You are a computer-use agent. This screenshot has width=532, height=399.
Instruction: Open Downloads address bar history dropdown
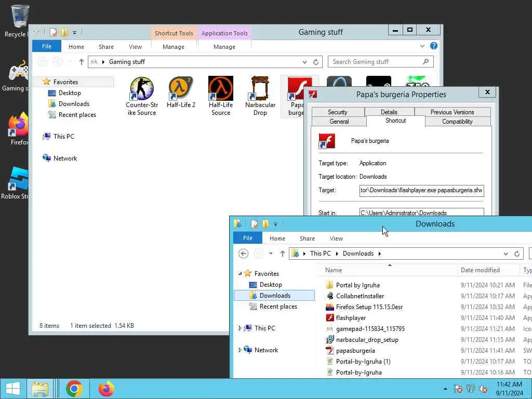click(x=506, y=254)
